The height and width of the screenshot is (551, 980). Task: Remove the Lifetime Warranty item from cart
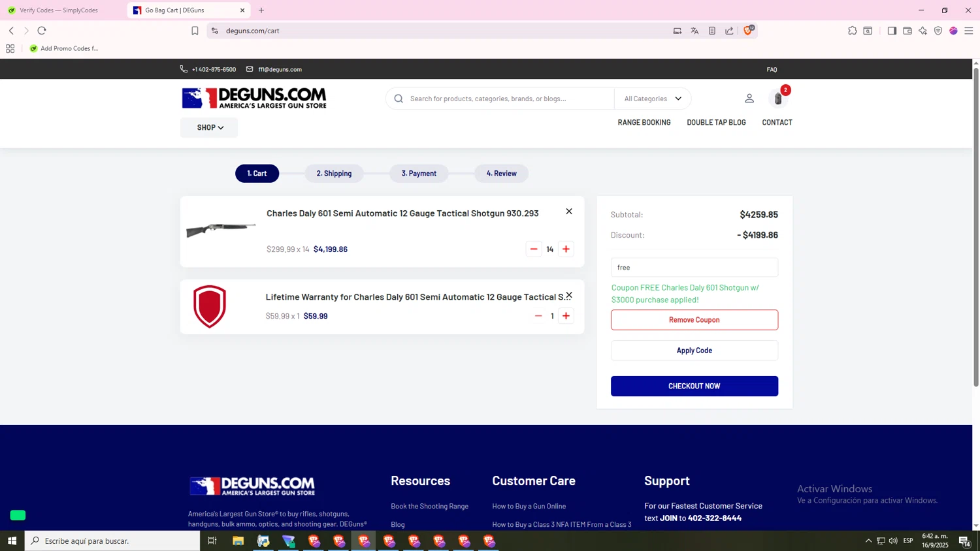tap(569, 295)
